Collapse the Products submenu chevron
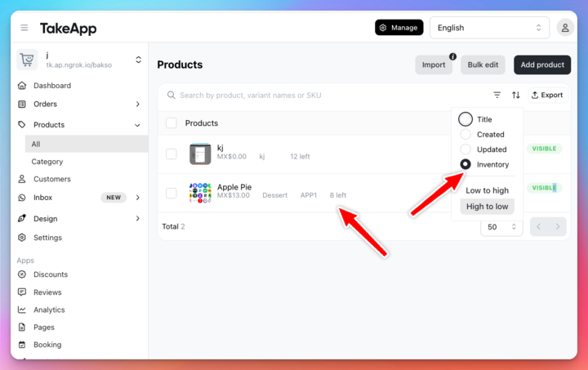The image size is (588, 370). point(138,125)
